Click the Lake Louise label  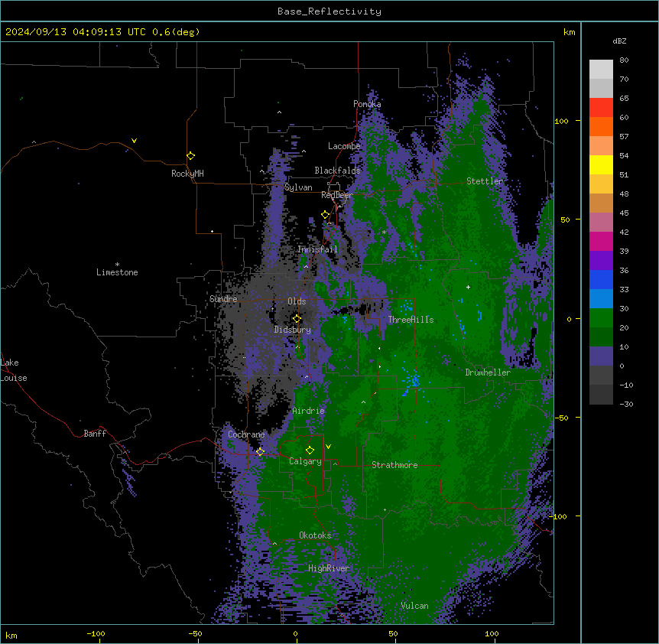pos(14,370)
